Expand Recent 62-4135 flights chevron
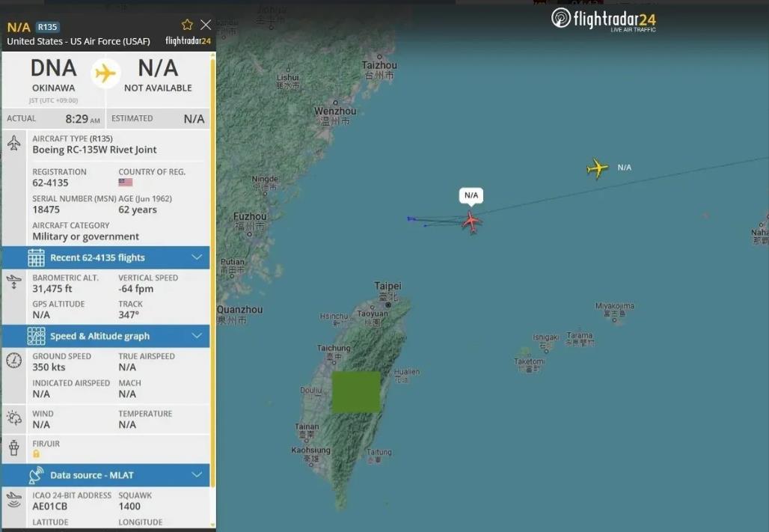This screenshot has height=532, width=769. (x=197, y=257)
